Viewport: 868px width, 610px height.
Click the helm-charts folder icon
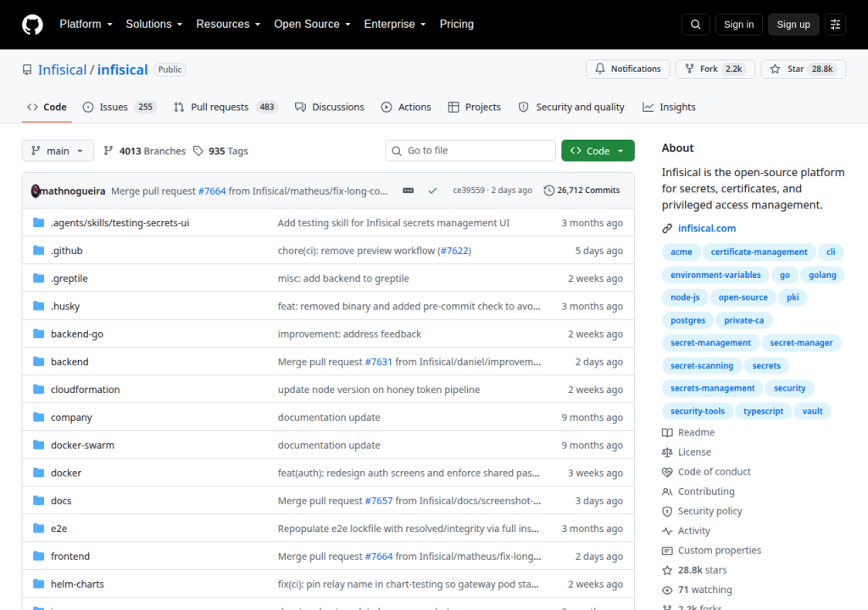click(38, 584)
